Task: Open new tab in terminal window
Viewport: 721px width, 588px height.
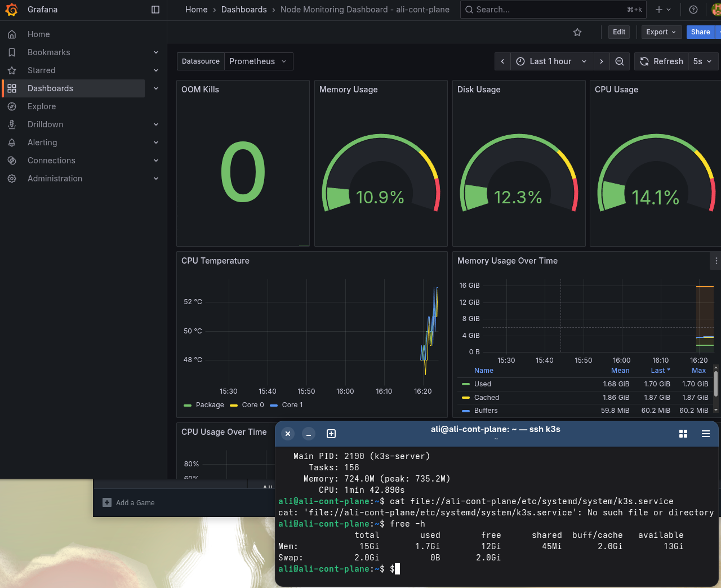Action: coord(331,434)
